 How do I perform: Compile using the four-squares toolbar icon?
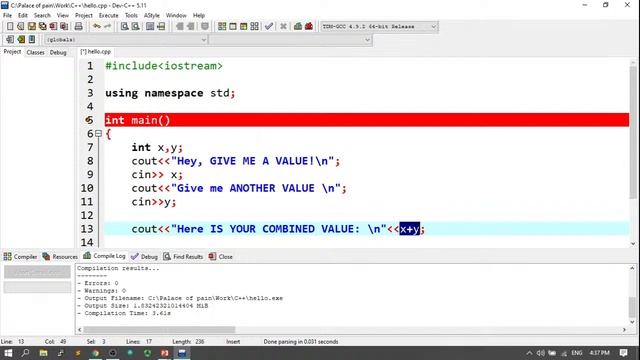coord(222,27)
